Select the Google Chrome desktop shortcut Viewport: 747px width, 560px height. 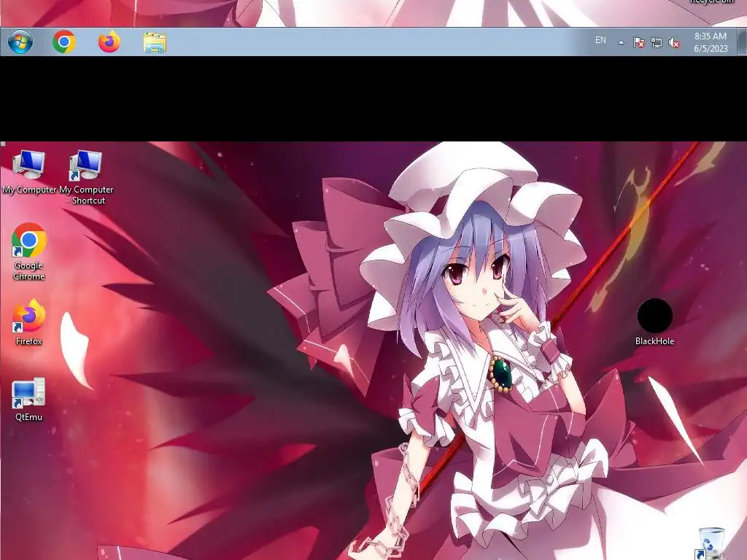point(29,252)
